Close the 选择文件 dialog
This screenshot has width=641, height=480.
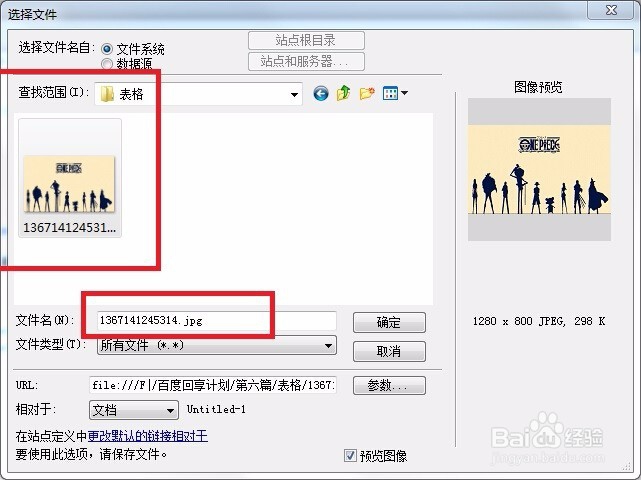click(611, 10)
